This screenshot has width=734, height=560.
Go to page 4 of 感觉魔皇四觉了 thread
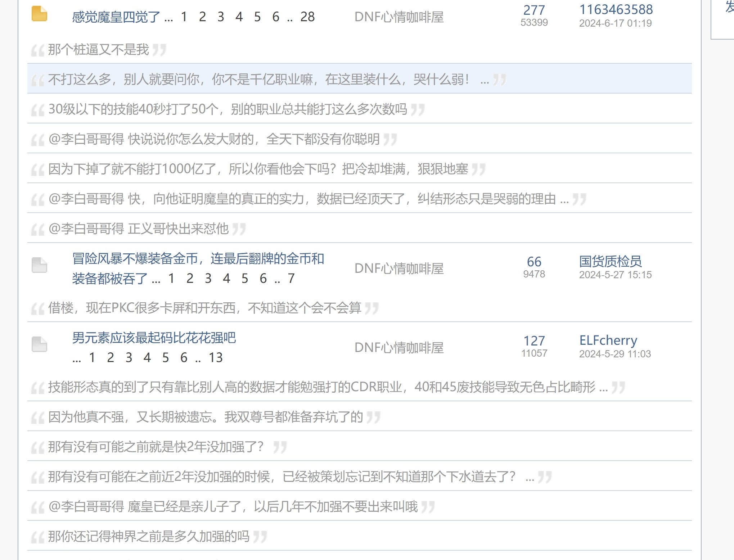[x=239, y=17]
